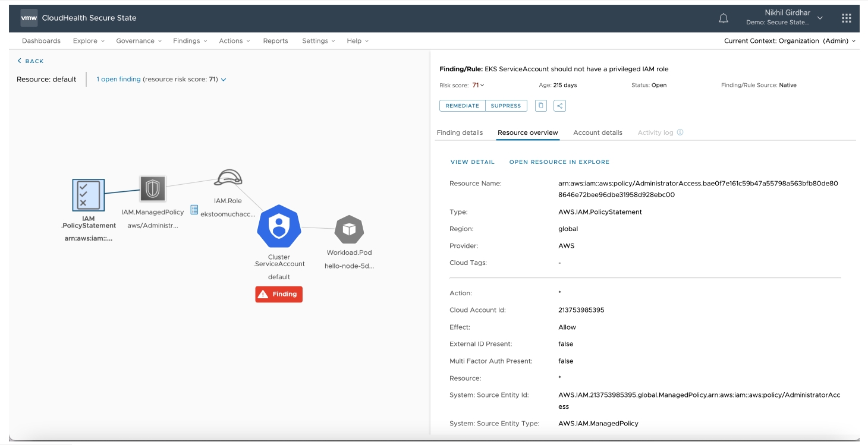The image size is (868, 445).
Task: Click the Back link
Action: tap(30, 61)
